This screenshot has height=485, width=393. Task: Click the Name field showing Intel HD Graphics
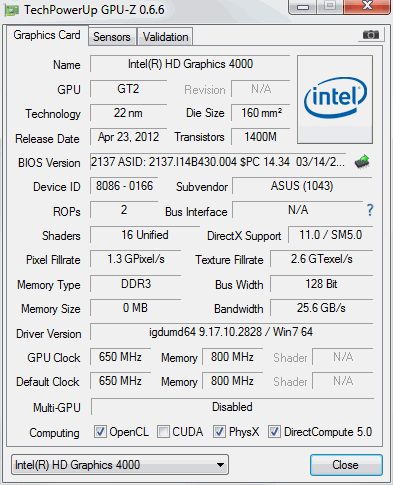pos(190,64)
